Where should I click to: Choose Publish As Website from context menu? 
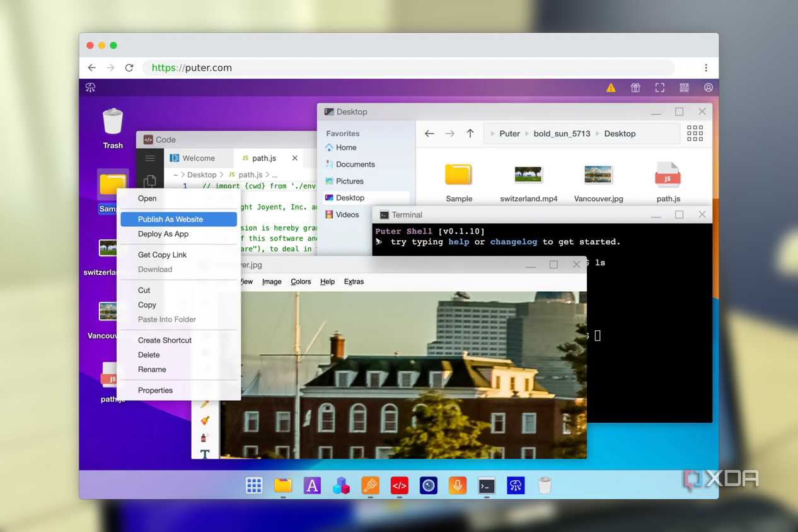pyautogui.click(x=171, y=219)
